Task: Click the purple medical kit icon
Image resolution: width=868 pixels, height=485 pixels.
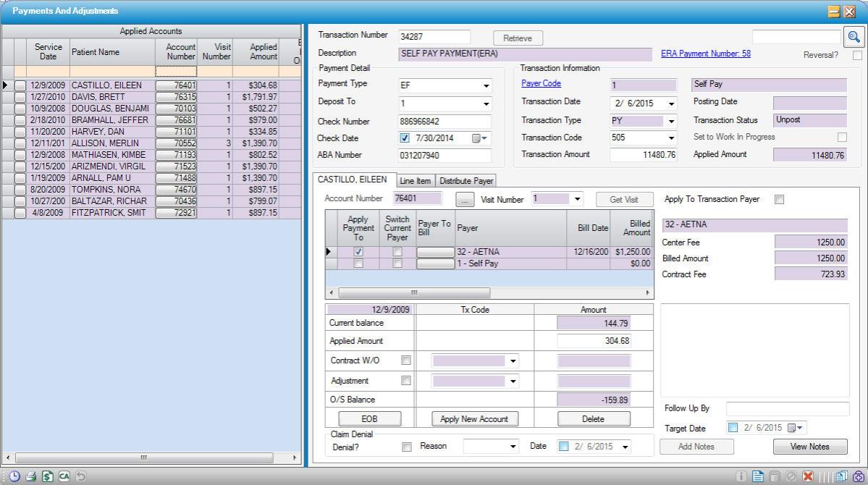Action: [859, 476]
